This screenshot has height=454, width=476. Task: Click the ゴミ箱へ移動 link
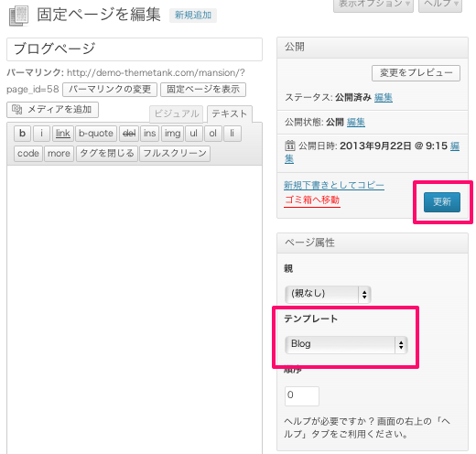[312, 200]
